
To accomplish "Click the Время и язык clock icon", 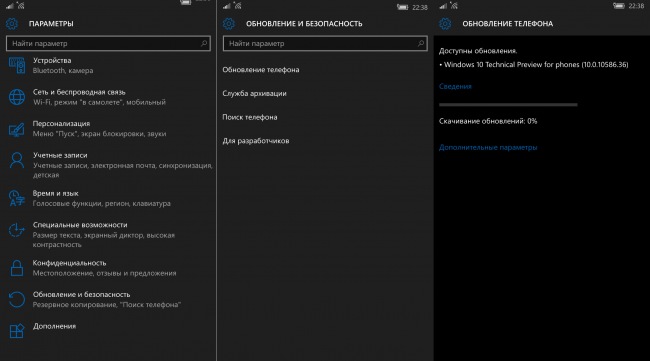I will coord(17,198).
